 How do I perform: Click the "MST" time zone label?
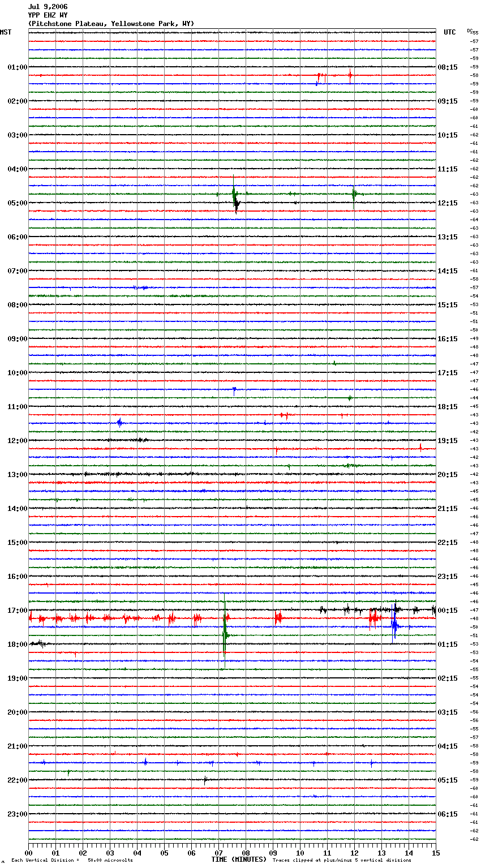point(6,32)
